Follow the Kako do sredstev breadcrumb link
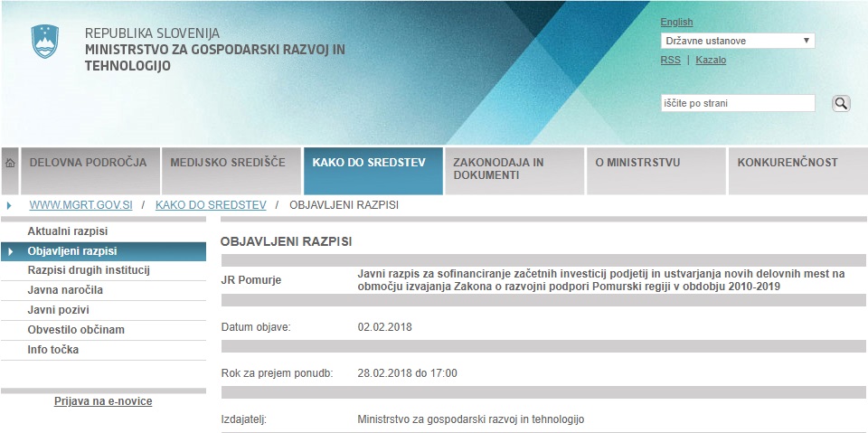This screenshot has width=868, height=433. [211, 205]
